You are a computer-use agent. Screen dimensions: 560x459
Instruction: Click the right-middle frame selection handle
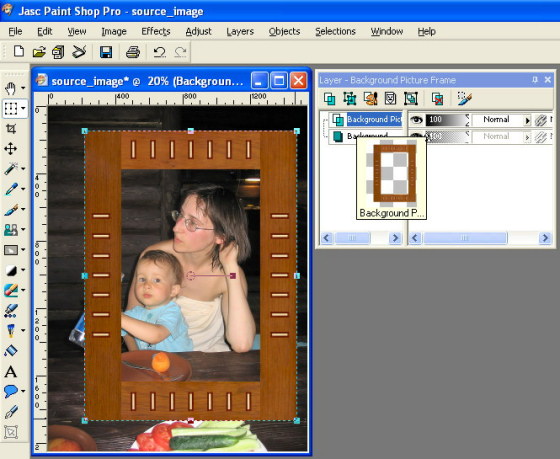[297, 276]
